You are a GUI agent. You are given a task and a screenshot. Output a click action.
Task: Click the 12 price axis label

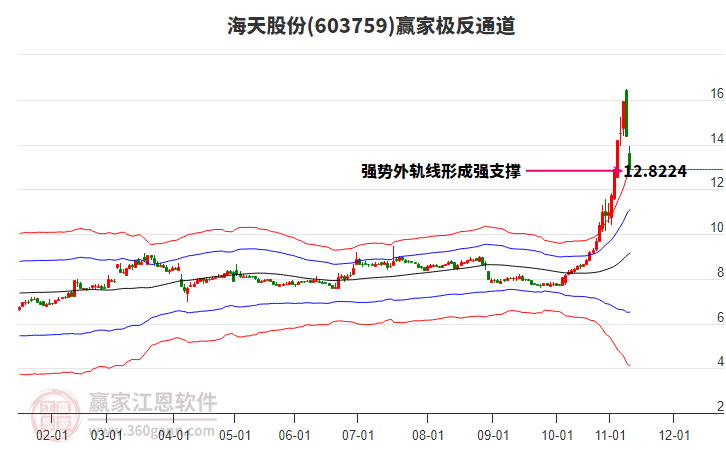pos(717,182)
